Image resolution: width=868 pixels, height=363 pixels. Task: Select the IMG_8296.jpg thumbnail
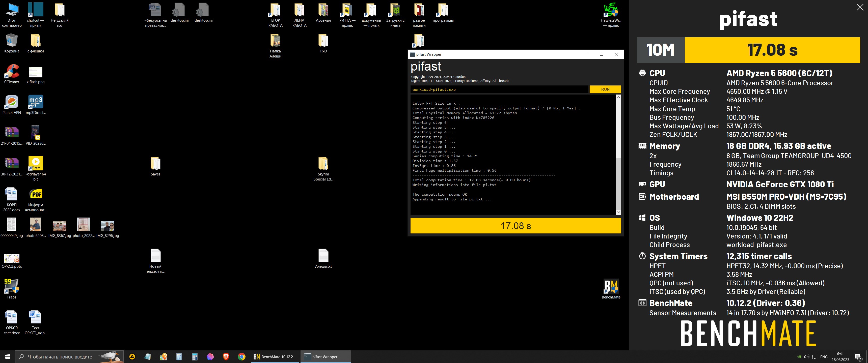point(107,229)
